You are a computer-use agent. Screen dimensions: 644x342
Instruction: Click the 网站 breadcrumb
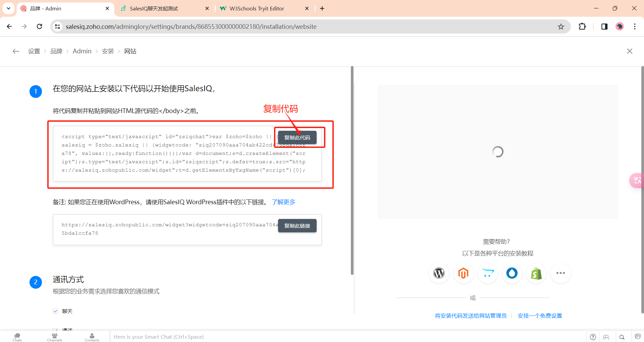coord(130,51)
